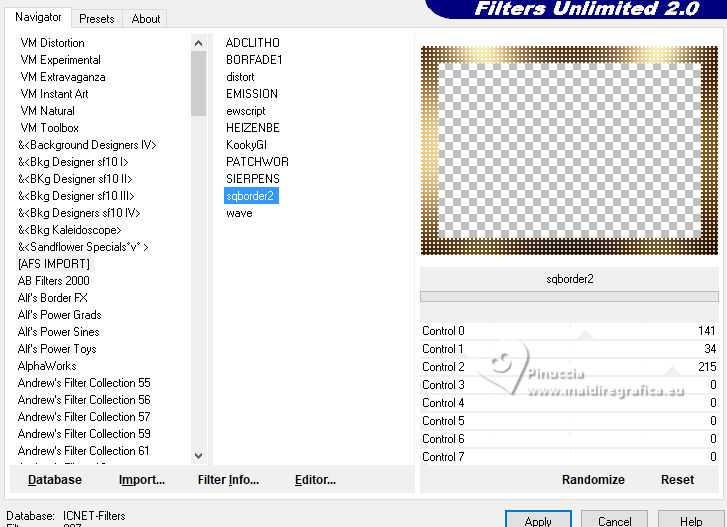This screenshot has width=727, height=527.
Task: Select Andrew's Filter Collection 55
Action: click(84, 383)
